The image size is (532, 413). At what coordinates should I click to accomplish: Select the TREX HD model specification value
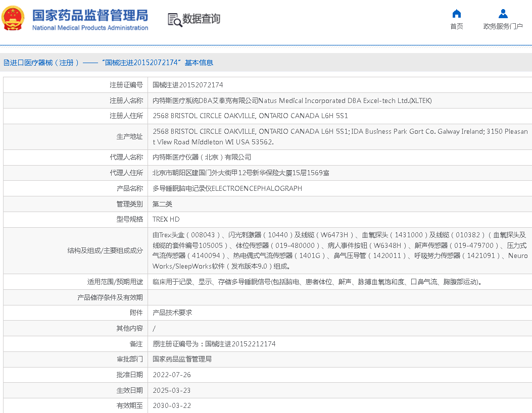point(166,219)
